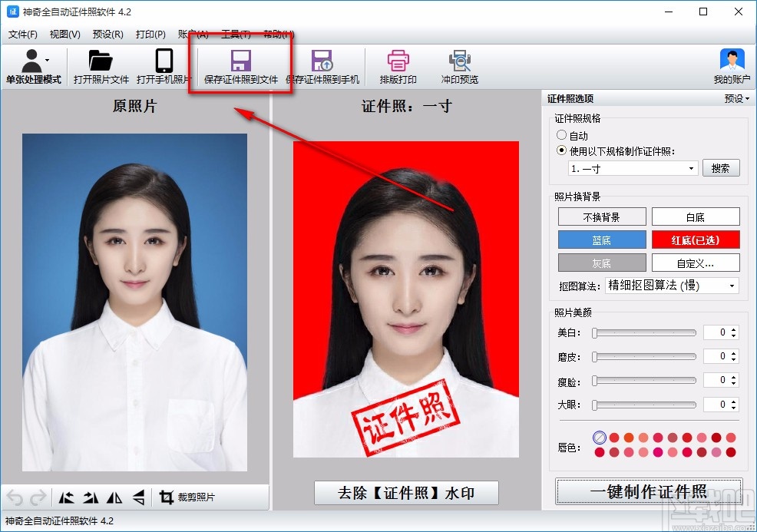The height and width of the screenshot is (532, 757).
Task: Click the 原照片 heading
Action: pyautogui.click(x=134, y=106)
